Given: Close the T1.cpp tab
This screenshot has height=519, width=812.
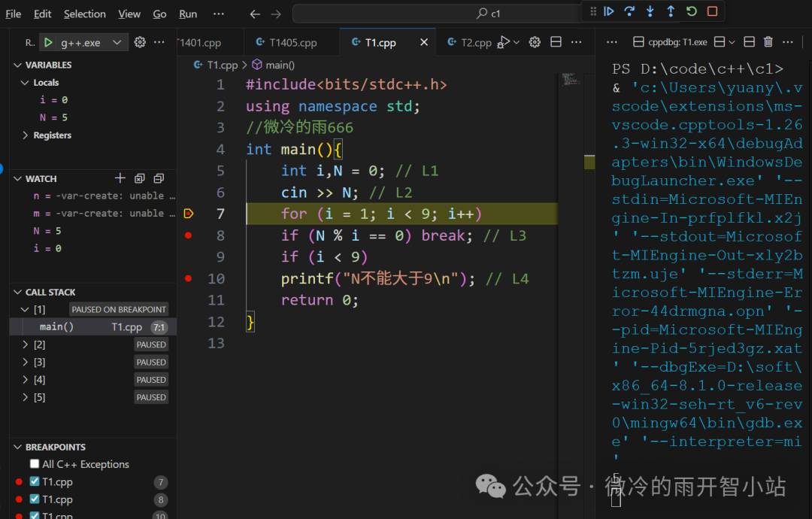Looking at the screenshot, I should click(x=423, y=42).
